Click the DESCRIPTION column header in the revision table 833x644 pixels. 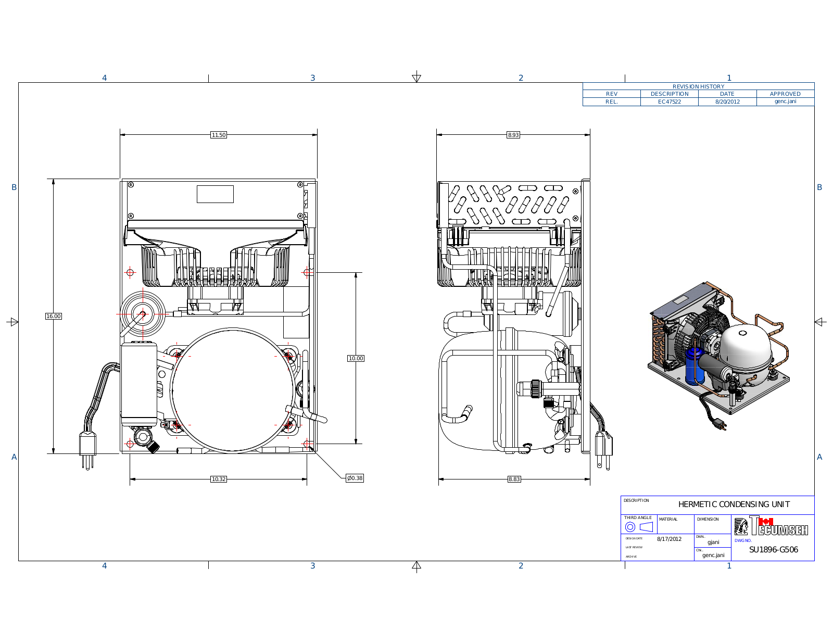pos(670,94)
